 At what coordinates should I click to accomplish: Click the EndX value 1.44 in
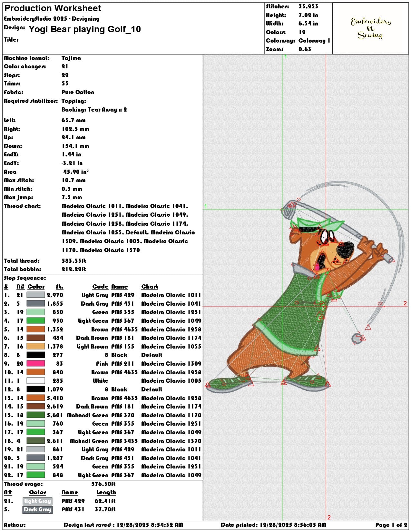pyautogui.click(x=72, y=154)
